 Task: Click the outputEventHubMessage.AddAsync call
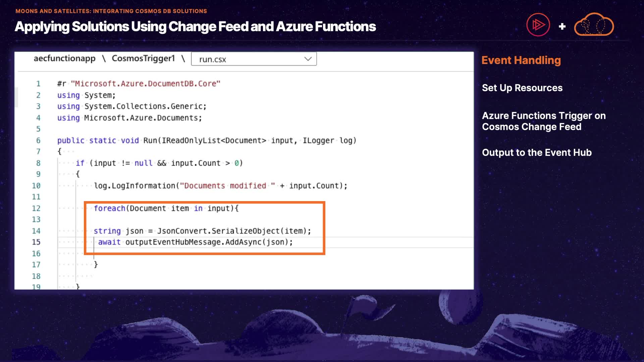(209, 242)
